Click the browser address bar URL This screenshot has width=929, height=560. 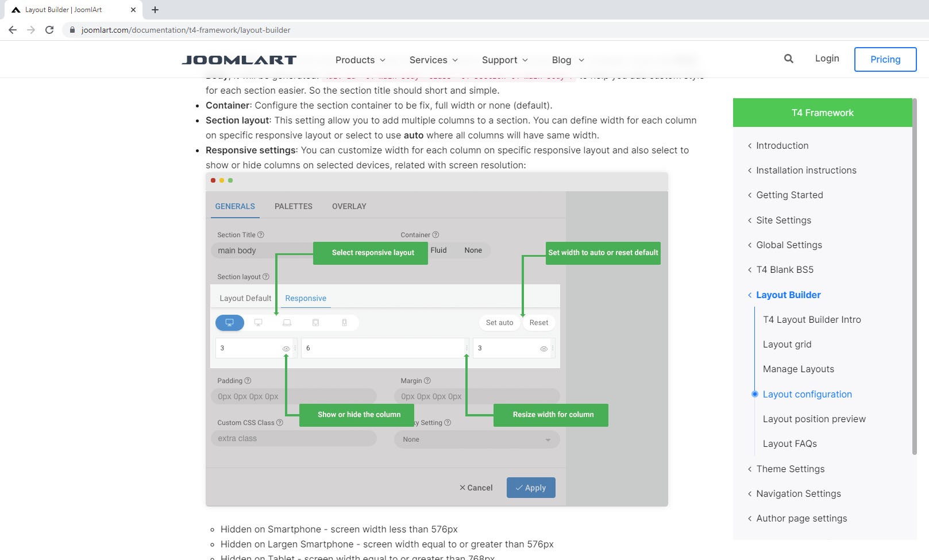[x=186, y=30]
